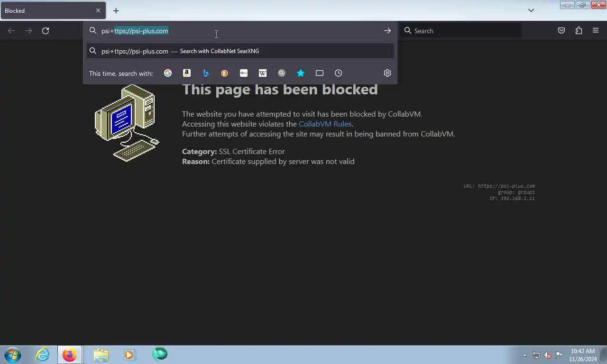The width and height of the screenshot is (607, 364).
Task: Select the Blocked tab
Action: click(x=53, y=10)
